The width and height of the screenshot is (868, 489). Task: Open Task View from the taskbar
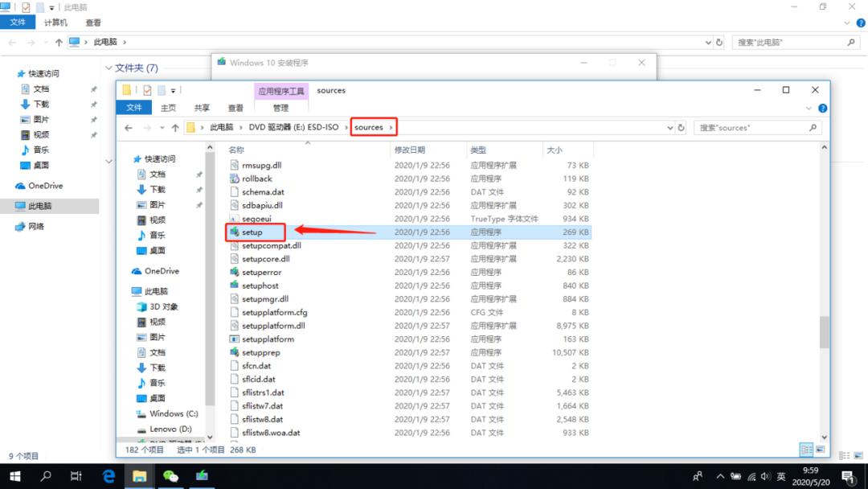76,475
